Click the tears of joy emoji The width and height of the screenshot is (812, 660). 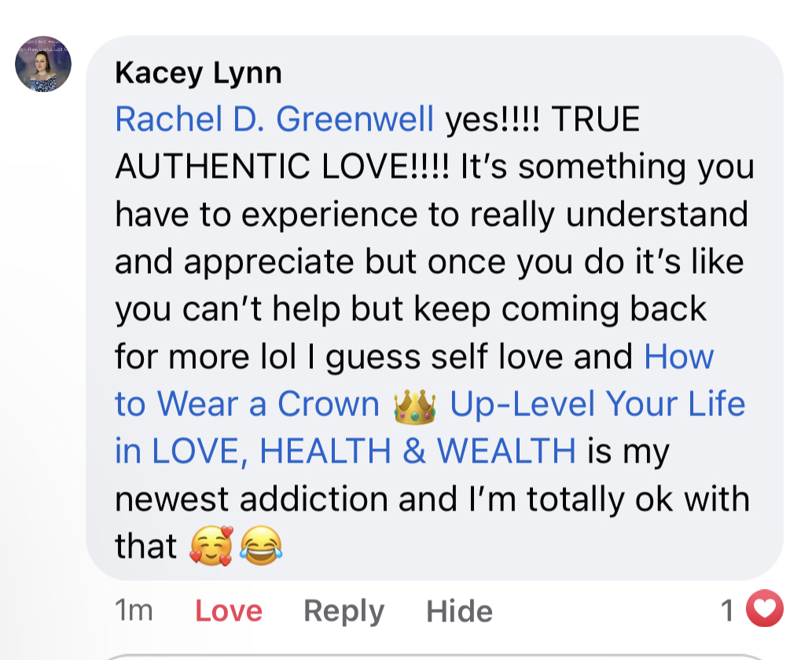260,545
